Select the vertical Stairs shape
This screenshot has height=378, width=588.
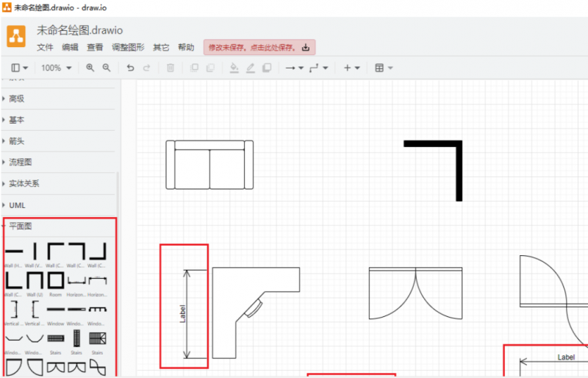(x=76, y=338)
